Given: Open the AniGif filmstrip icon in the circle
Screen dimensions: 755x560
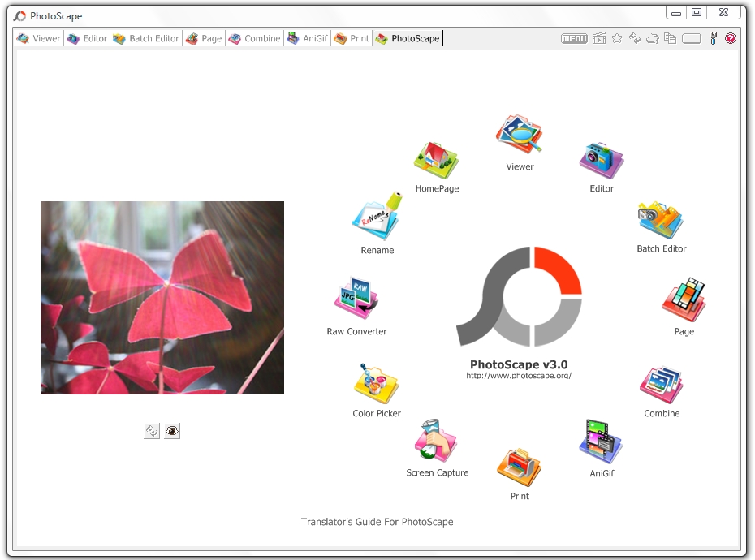Looking at the screenshot, I should [x=601, y=442].
